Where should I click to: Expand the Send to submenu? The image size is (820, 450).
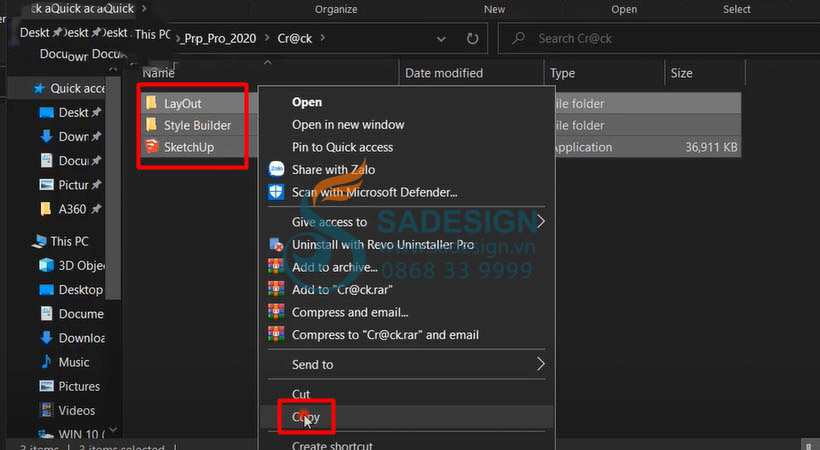pyautogui.click(x=541, y=364)
